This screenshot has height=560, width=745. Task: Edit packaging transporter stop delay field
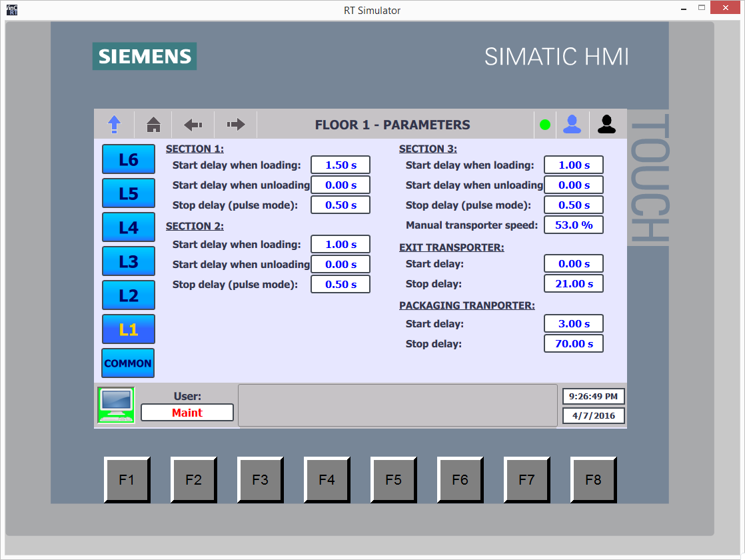574,344
